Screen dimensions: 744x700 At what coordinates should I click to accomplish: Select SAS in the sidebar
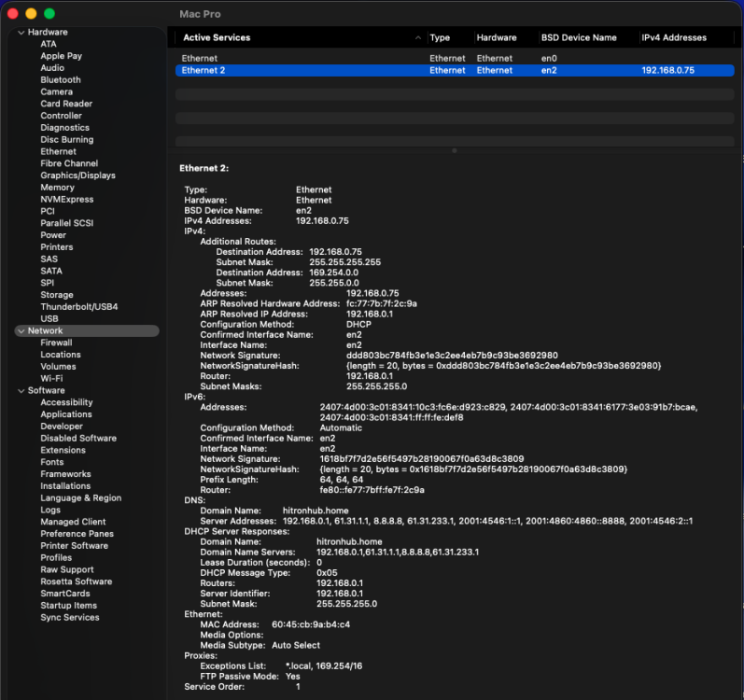[49, 259]
